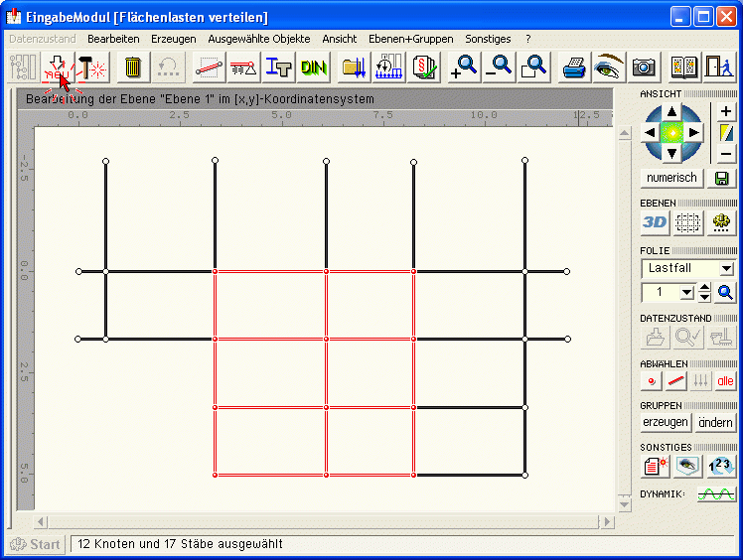Click the DIN standards toolbar icon
The width and height of the screenshot is (743, 560).
click(x=313, y=68)
